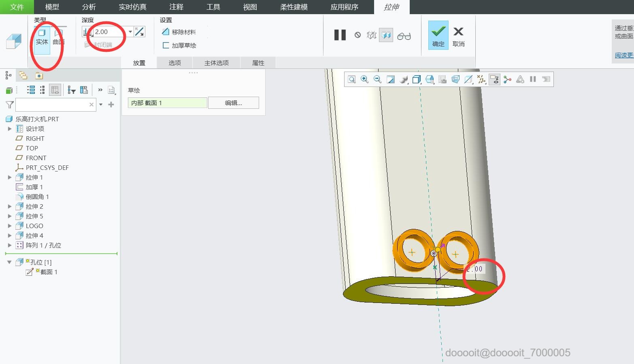
Task: Click the Zoom Out magnifier icon
Action: tap(377, 79)
